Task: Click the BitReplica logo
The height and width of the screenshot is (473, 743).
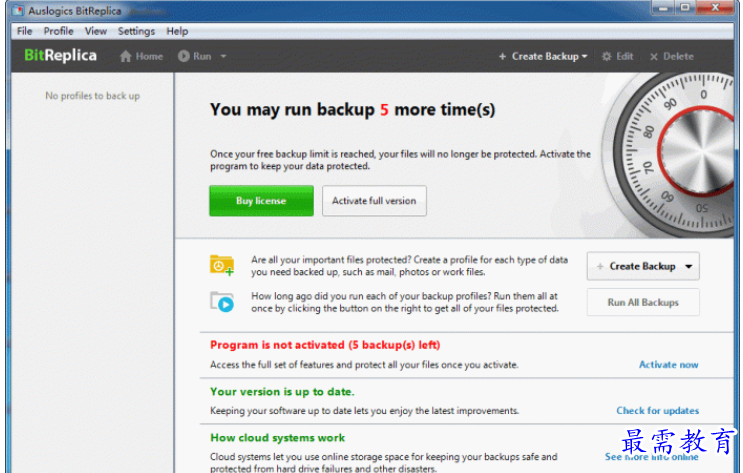Action: [60, 55]
